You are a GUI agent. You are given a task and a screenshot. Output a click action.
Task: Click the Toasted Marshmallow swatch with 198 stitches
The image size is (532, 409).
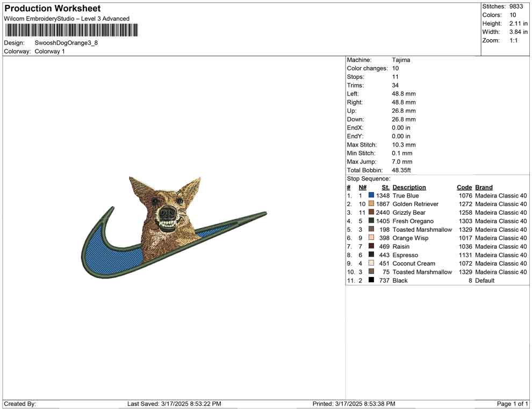click(x=371, y=229)
